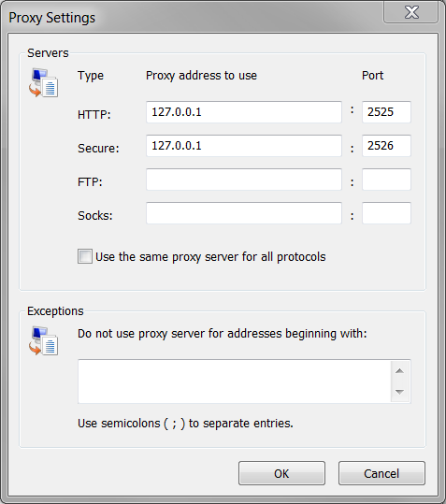446x504 pixels.
Task: Click the Secure port field showing 2526
Action: tap(386, 146)
